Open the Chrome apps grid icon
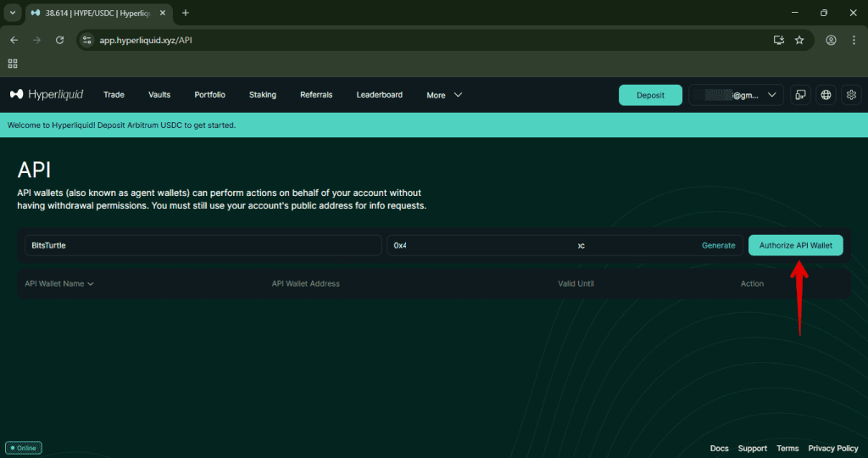 click(13, 64)
